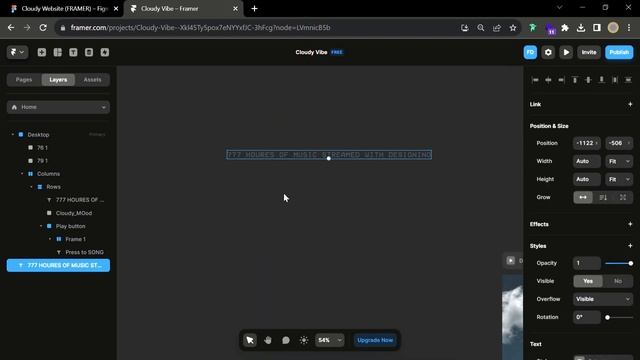
Task: Click the Preview play button
Action: click(566, 52)
